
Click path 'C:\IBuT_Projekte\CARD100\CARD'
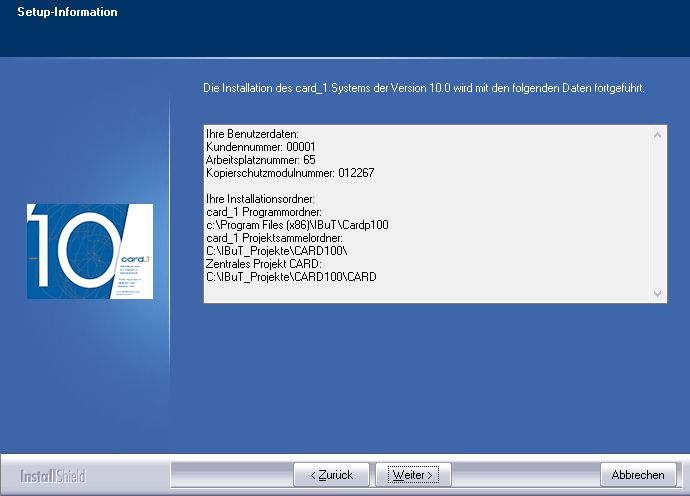click(291, 277)
